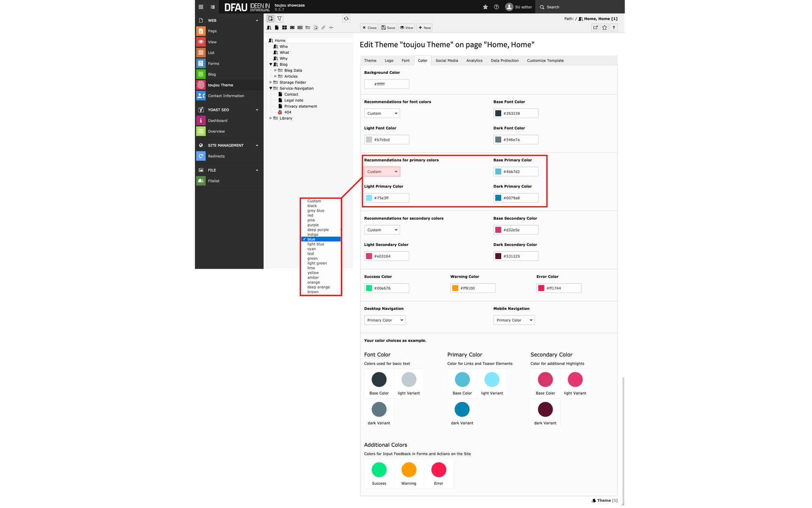The width and height of the screenshot is (812, 508).
Task: Click the View button
Action: point(407,28)
